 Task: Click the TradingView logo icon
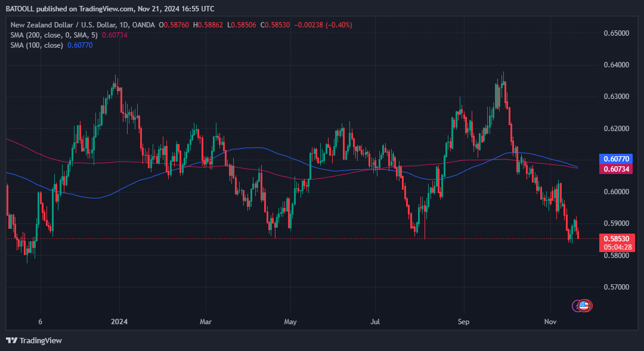[11, 340]
